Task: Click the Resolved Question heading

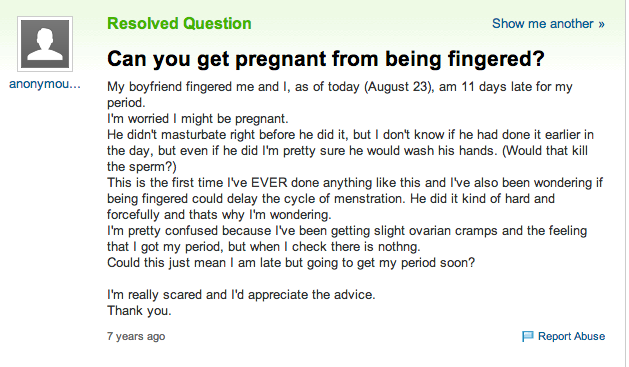Action: [179, 24]
